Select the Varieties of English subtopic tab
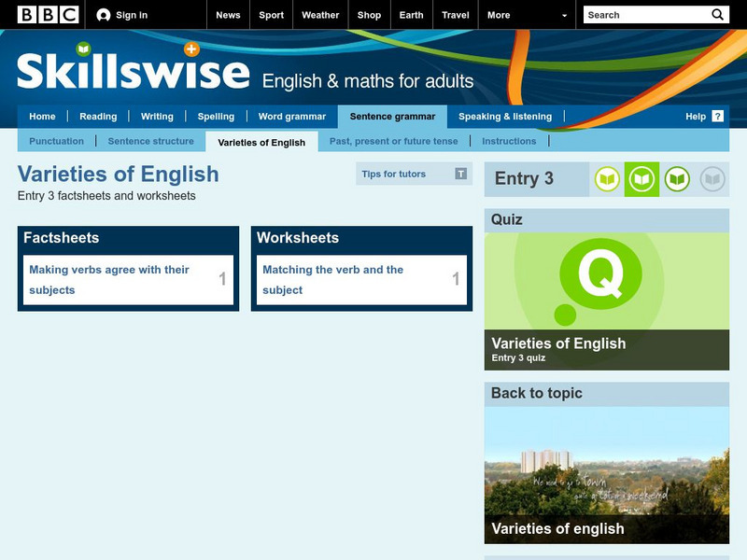 click(x=261, y=142)
